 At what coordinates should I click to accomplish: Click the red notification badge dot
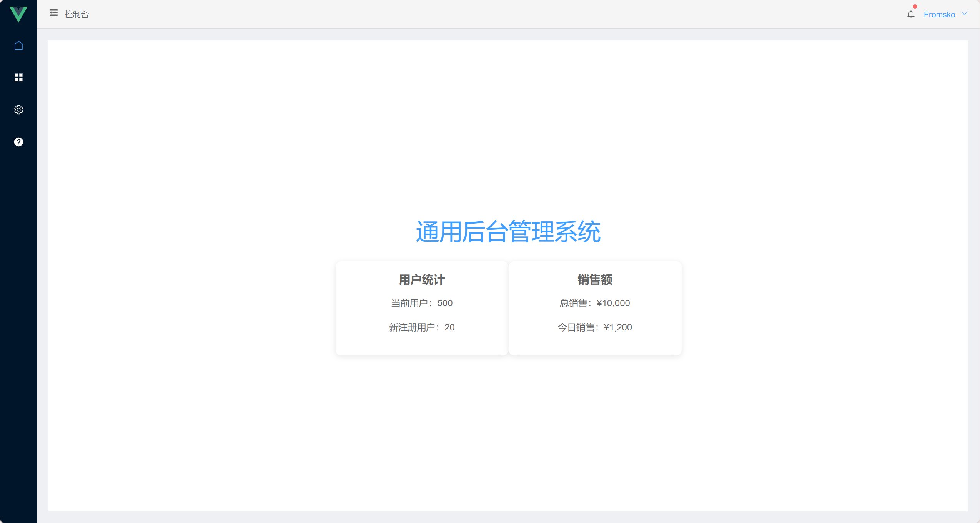click(x=915, y=7)
